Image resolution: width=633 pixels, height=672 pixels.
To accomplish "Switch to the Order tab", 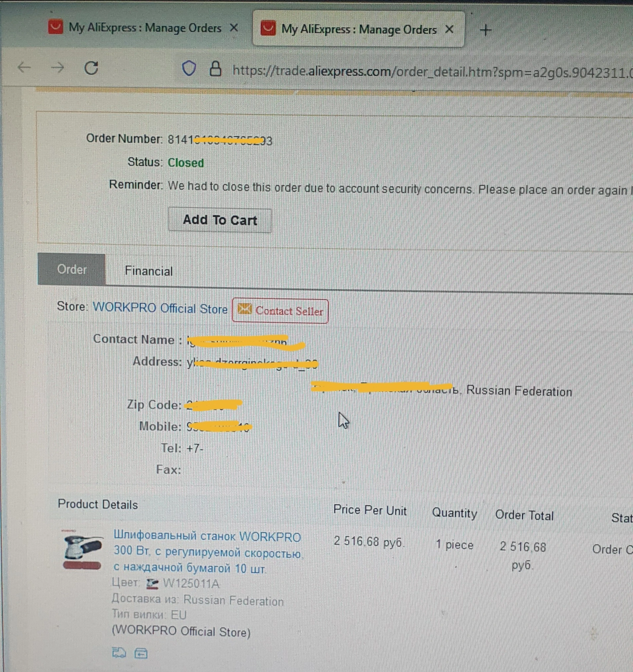I will click(x=72, y=269).
